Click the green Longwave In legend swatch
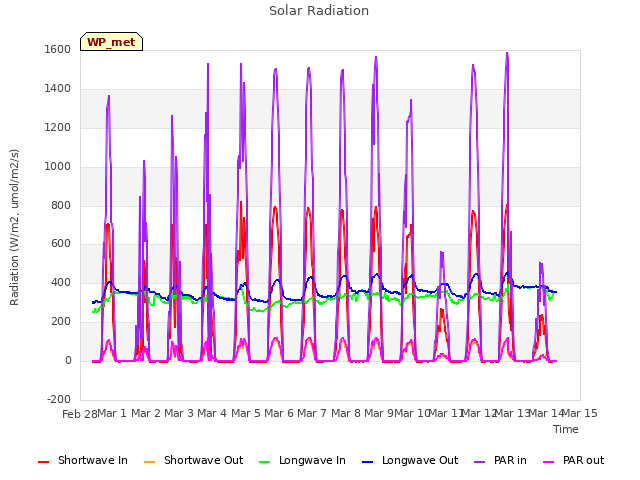Viewport: 640px width, 480px height. point(265,462)
